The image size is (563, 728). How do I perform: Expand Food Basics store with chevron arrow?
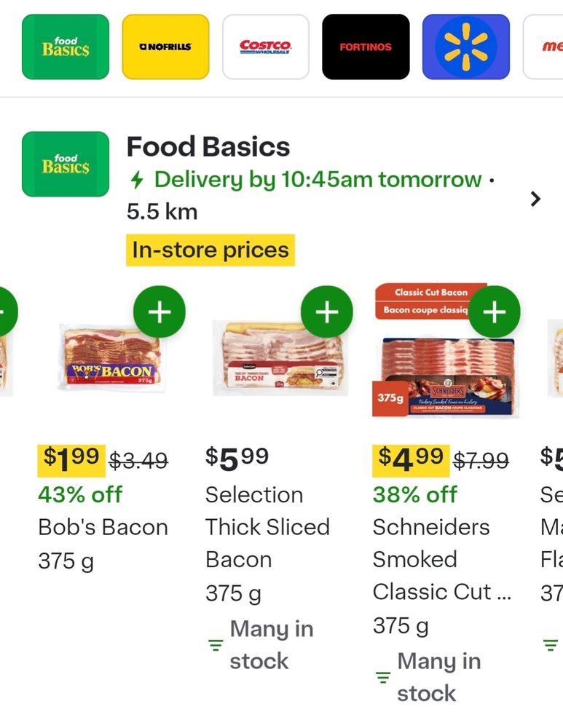[x=535, y=199]
